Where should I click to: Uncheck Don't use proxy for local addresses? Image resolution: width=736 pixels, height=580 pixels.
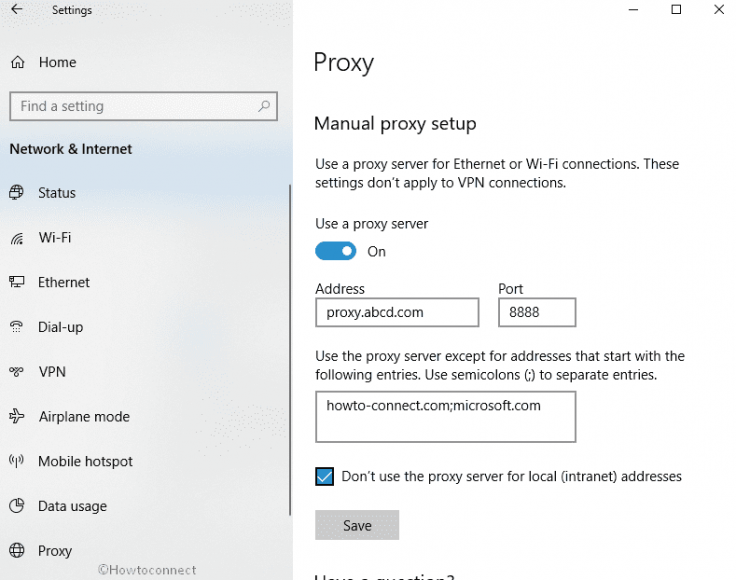(324, 476)
